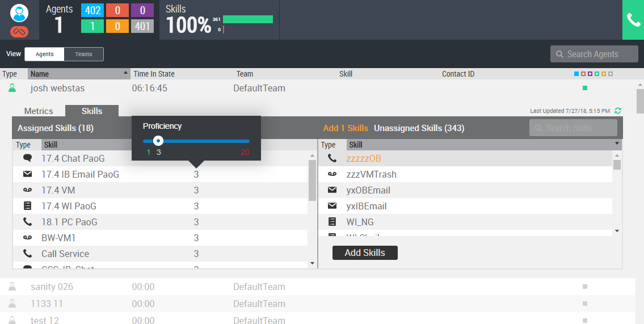Open the green phone panel
The width and height of the screenshot is (644, 324).
coord(633,20)
